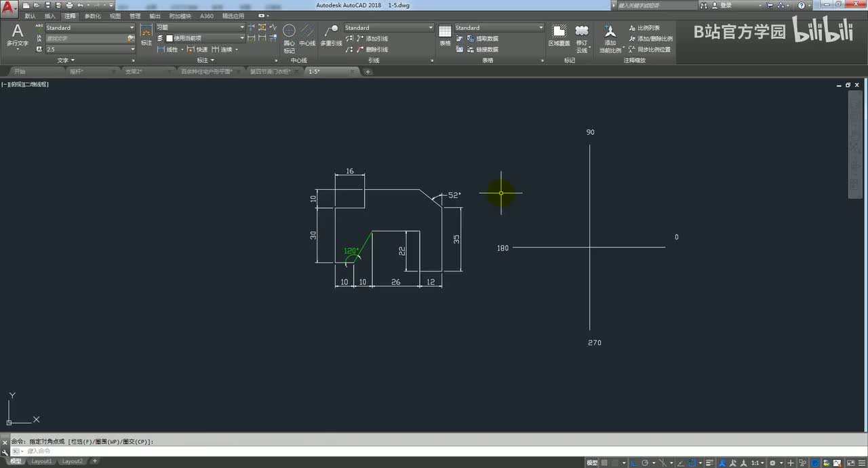Click the Print icon in quick access toolbar

[x=69, y=5]
